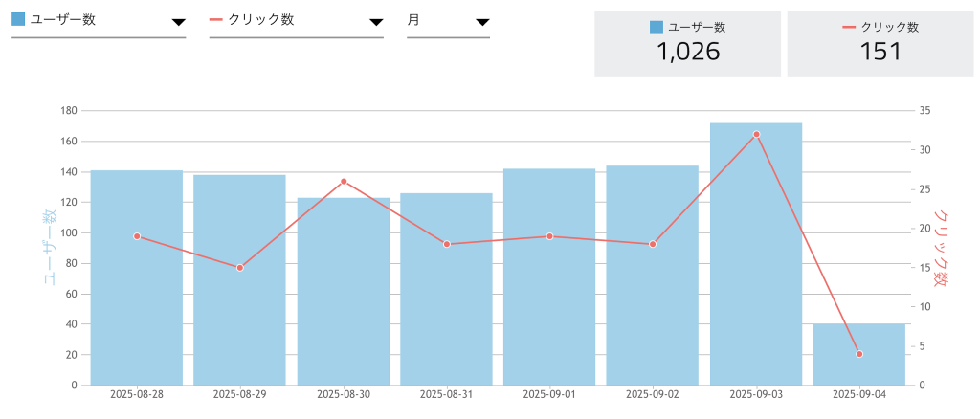Click the 2025-08-31 x-axis date label
Screen dimensions: 980x419
coord(446,394)
